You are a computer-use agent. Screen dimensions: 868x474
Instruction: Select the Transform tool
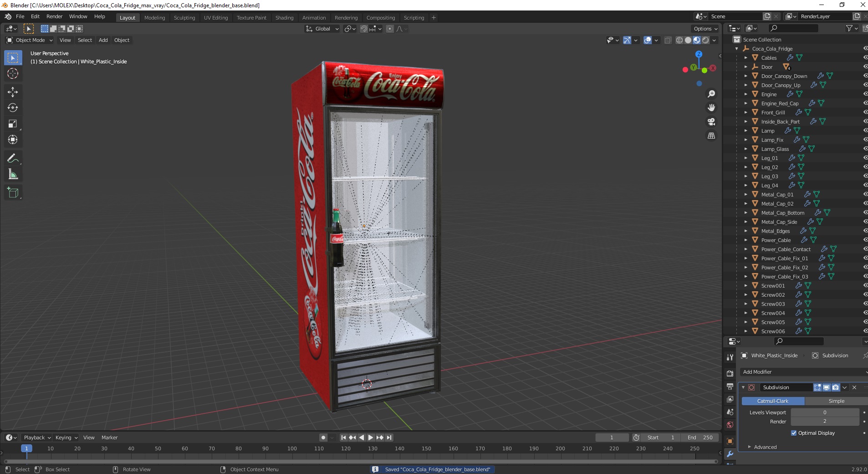13,140
